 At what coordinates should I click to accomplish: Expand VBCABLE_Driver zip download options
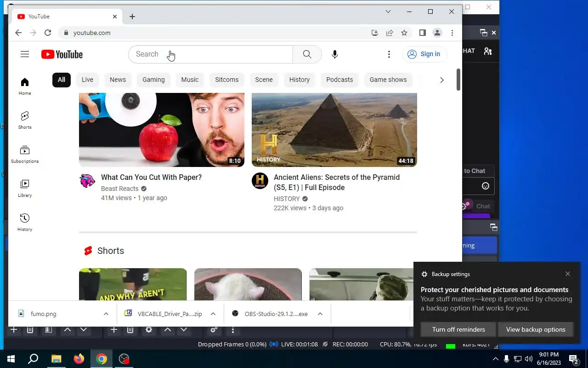click(x=213, y=314)
